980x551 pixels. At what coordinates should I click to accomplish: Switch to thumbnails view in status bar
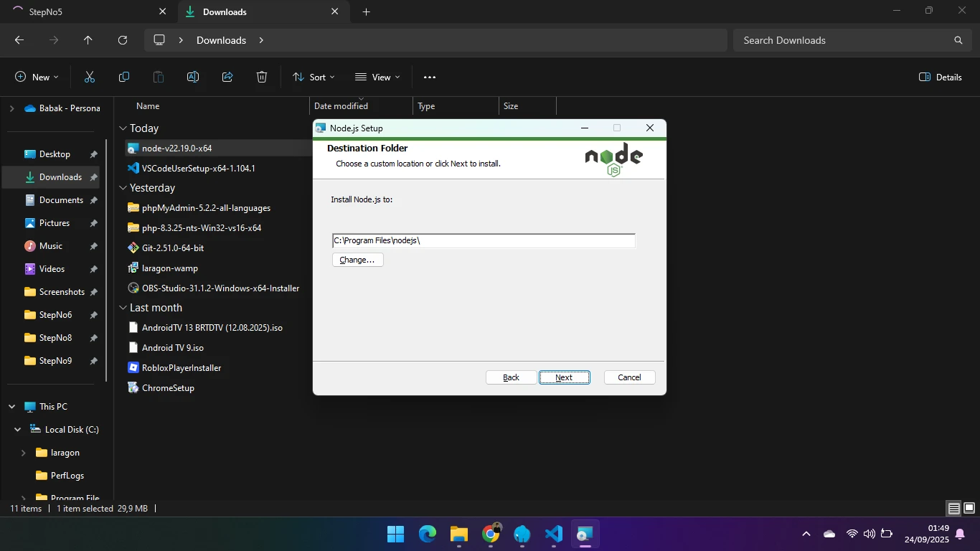click(x=969, y=509)
